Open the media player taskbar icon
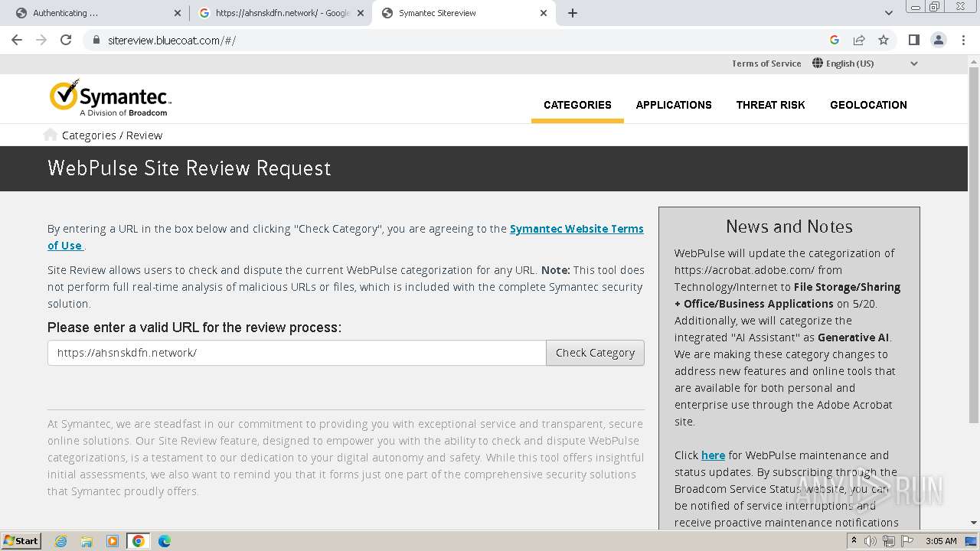This screenshot has height=551, width=980. click(113, 541)
